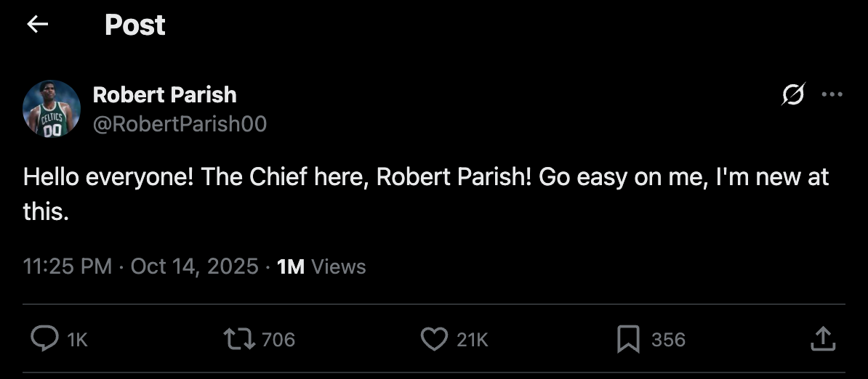868x379 pixels.
Task: Click the 1K replies count
Action: [x=77, y=340]
